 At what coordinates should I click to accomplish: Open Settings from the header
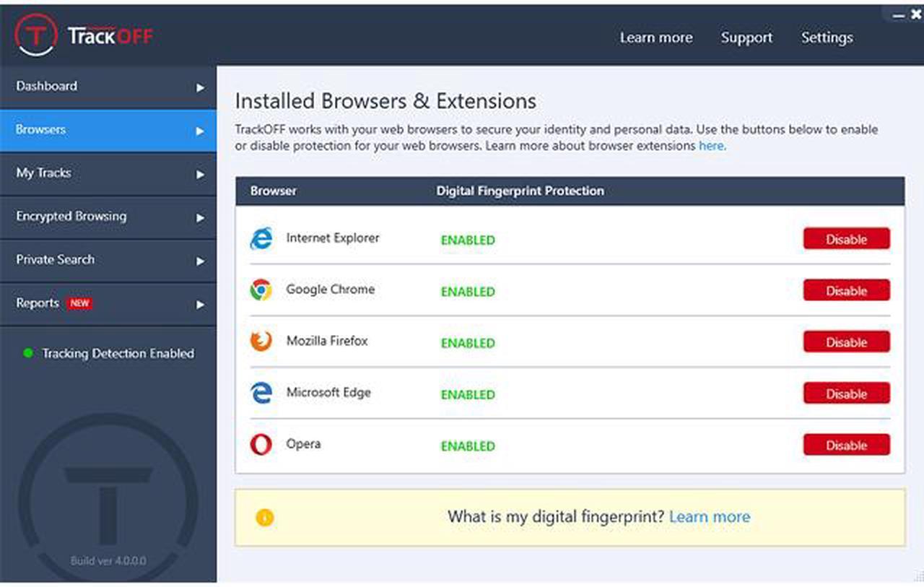[x=827, y=38]
